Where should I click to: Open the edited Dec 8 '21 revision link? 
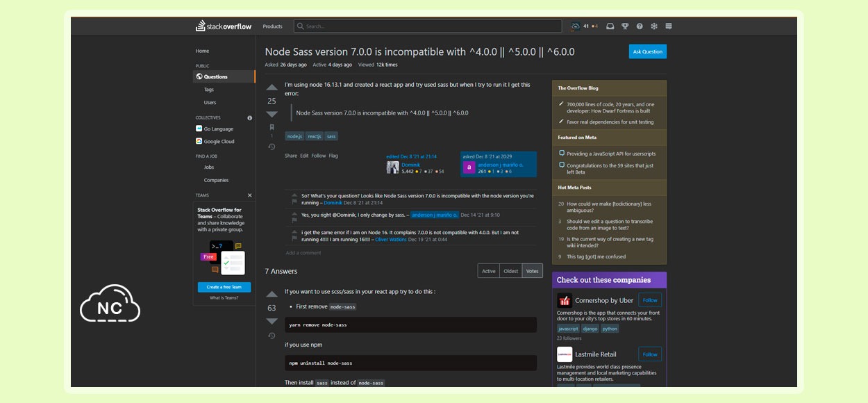(x=411, y=156)
